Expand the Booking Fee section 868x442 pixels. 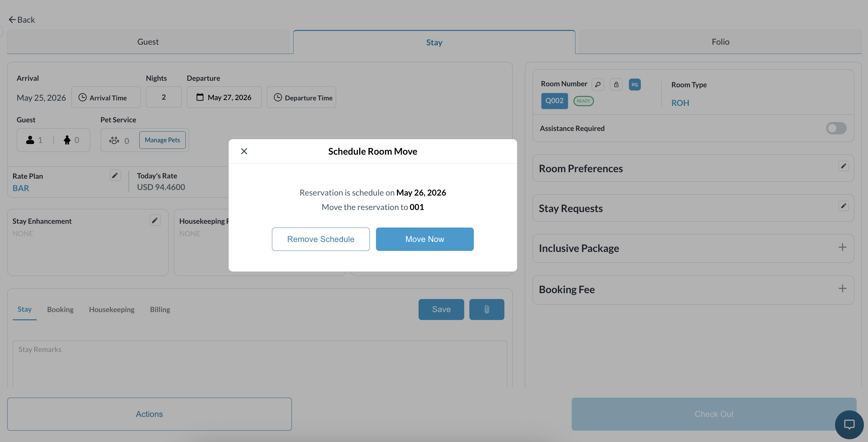(842, 289)
